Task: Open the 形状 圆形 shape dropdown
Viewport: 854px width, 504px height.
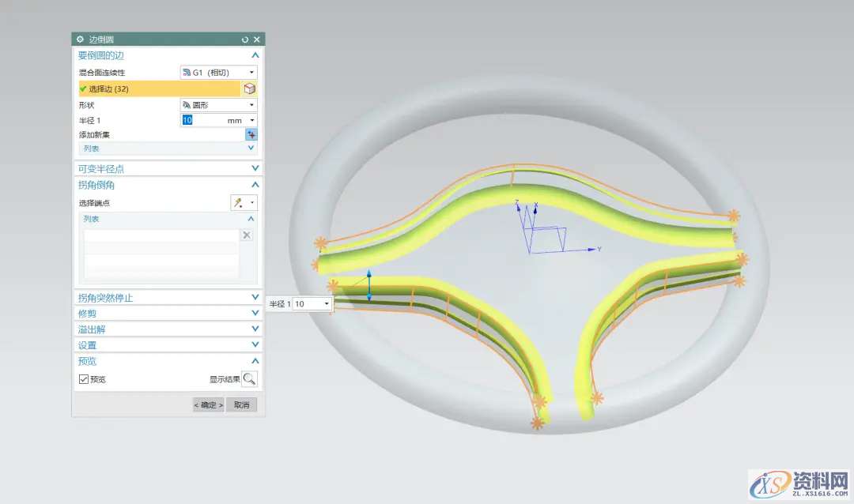Action: coord(218,105)
